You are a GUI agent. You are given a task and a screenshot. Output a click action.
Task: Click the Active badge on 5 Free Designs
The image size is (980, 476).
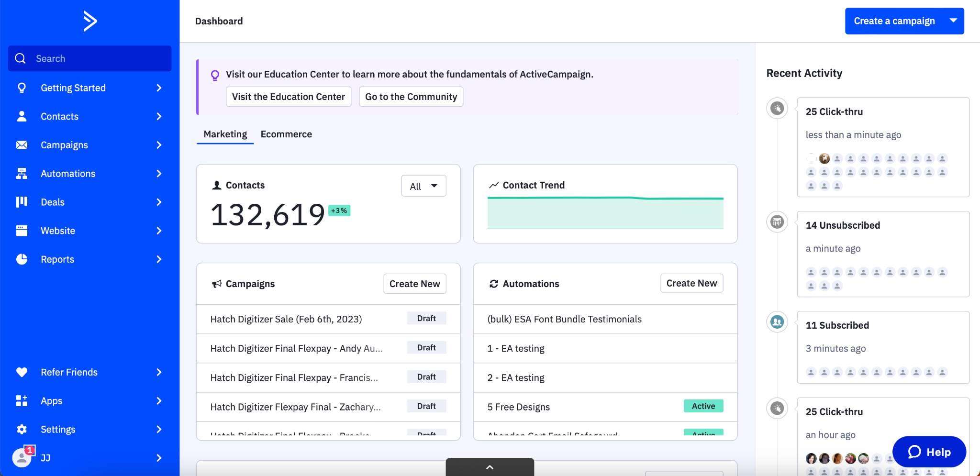point(703,406)
